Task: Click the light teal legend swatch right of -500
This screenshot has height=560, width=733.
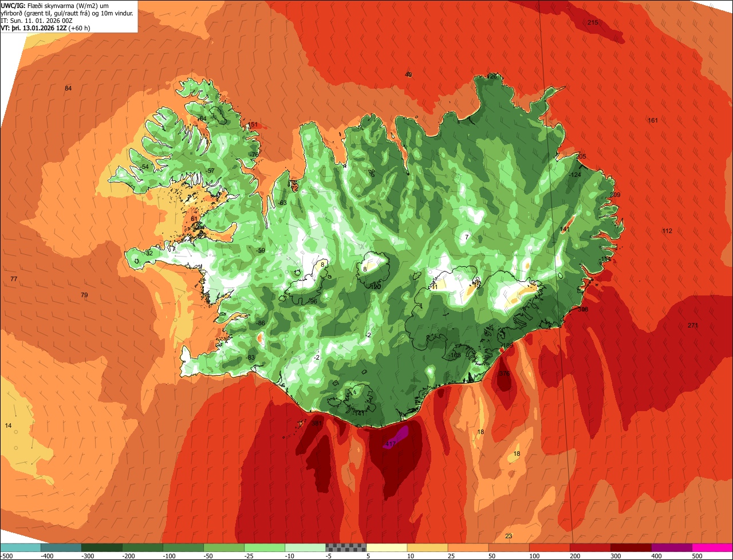Action: coord(21,547)
